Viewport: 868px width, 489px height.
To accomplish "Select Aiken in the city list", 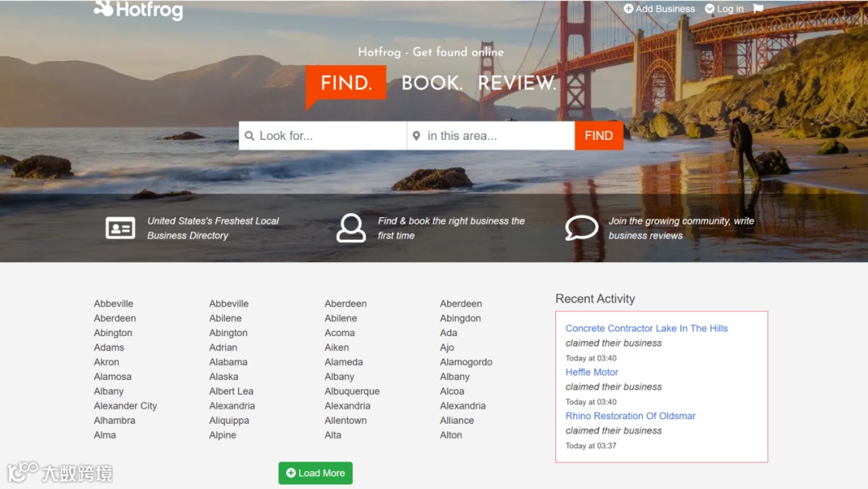I will pos(337,347).
